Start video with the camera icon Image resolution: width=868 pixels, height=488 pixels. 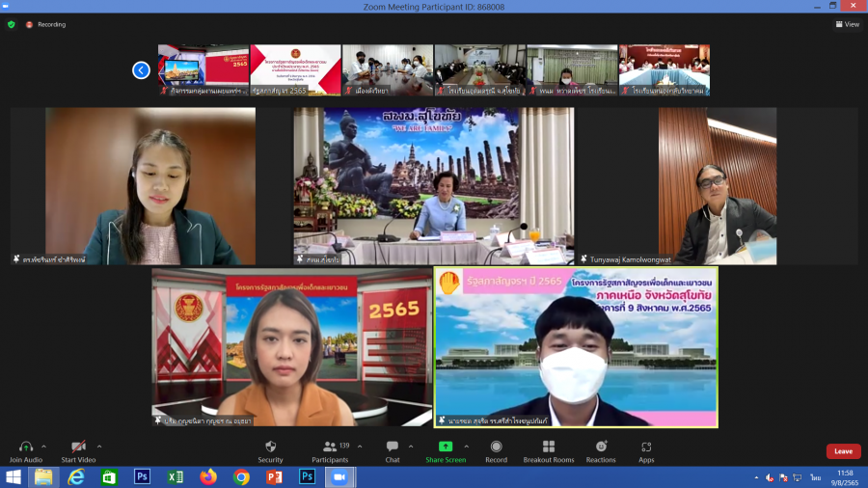[x=78, y=447]
